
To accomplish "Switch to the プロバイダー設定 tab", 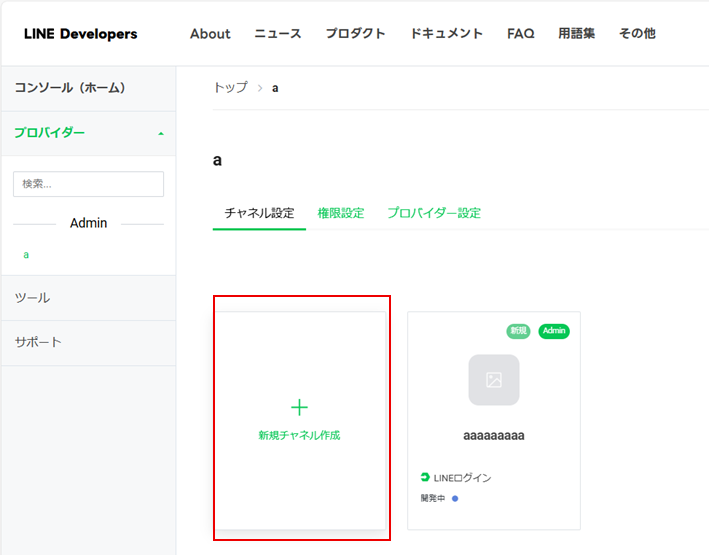I will coord(434,213).
